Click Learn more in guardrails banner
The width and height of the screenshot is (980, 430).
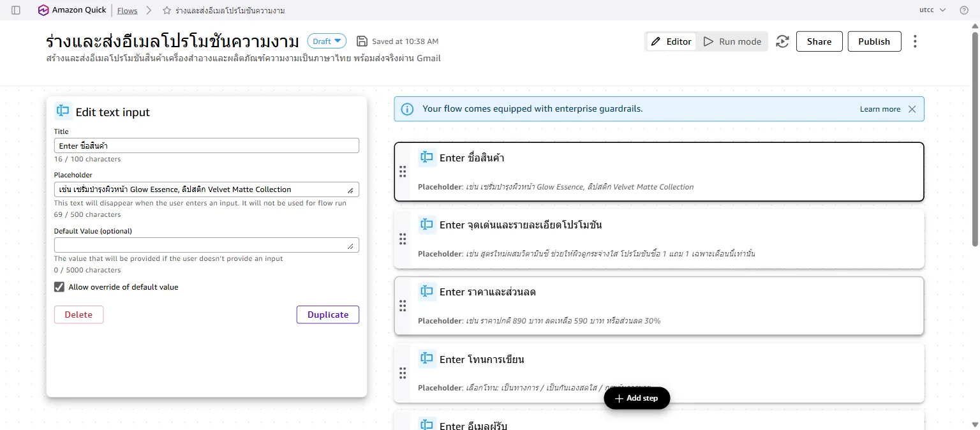click(x=880, y=109)
